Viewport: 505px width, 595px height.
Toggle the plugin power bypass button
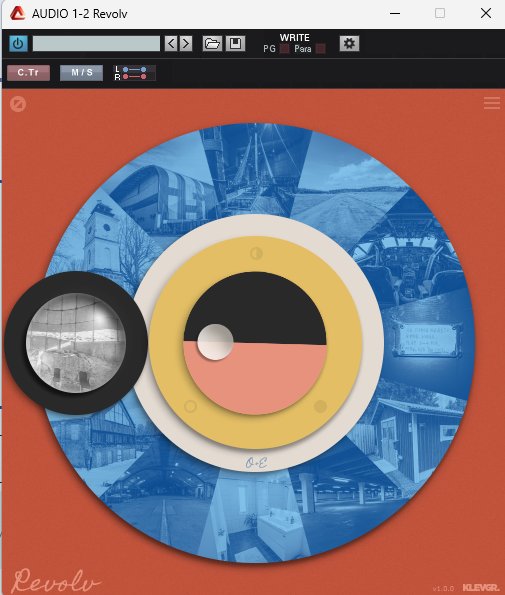coord(18,44)
